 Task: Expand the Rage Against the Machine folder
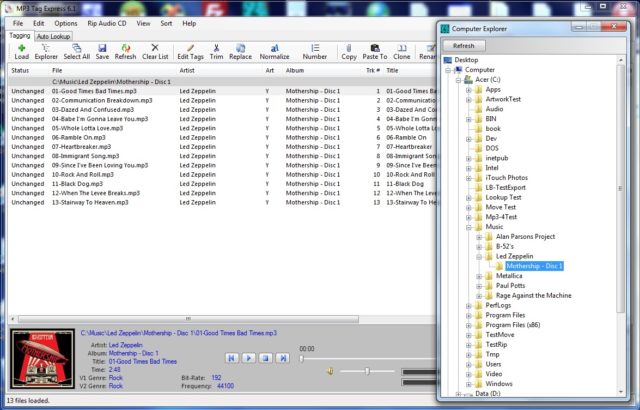click(479, 295)
